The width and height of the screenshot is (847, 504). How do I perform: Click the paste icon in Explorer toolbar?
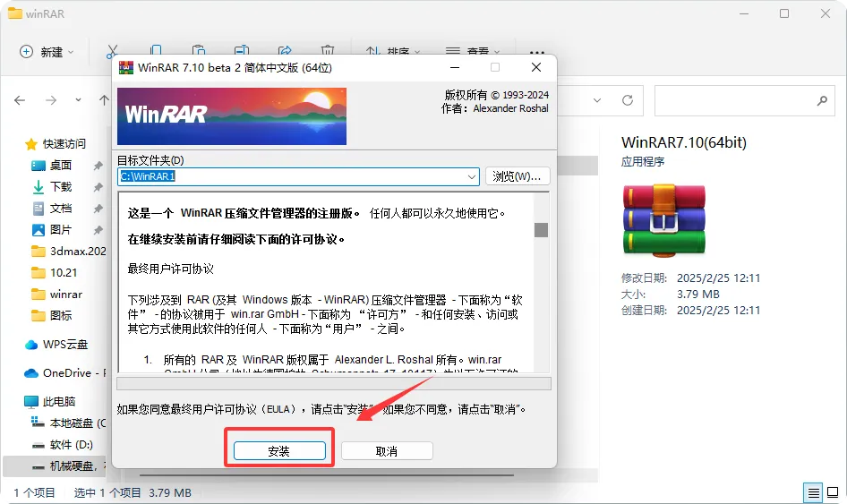click(199, 51)
